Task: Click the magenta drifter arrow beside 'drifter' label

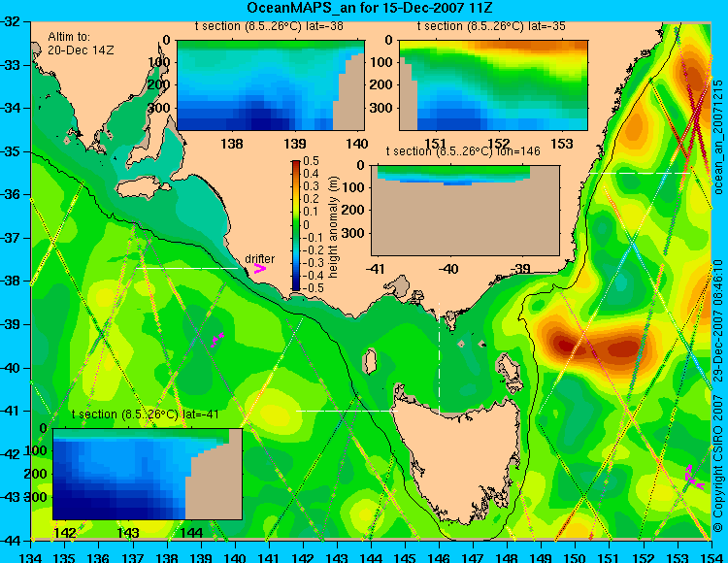Action: [260, 268]
